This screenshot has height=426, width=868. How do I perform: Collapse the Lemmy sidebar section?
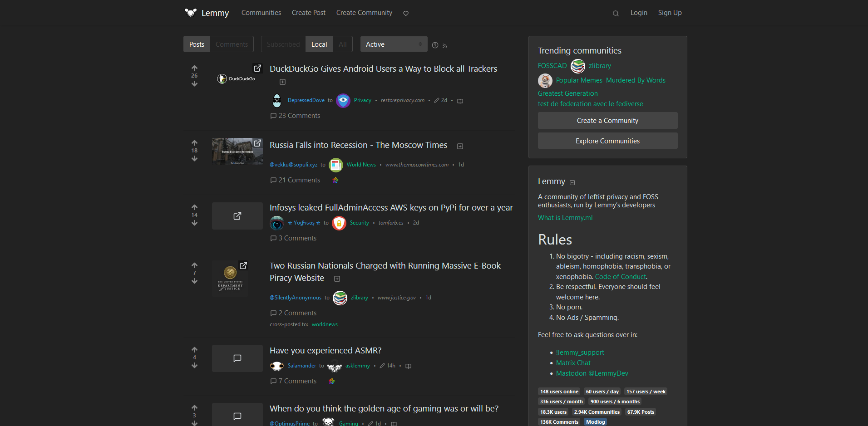coord(572,182)
